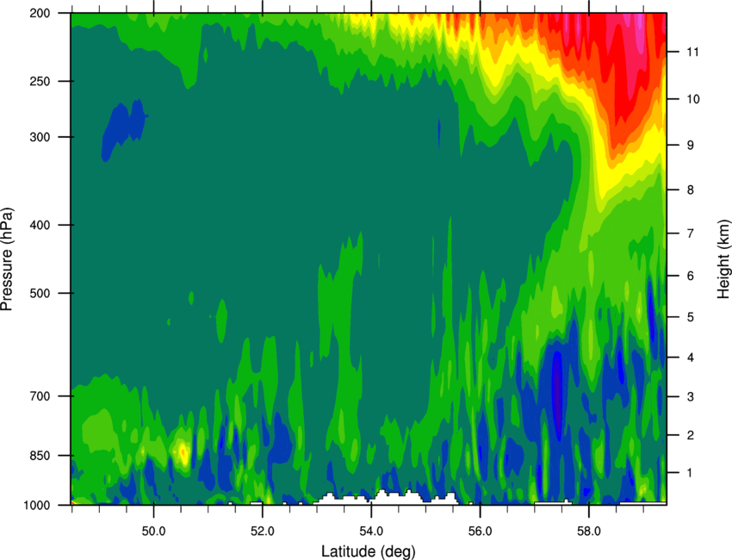Select the 200 pressure tick label
The image size is (732, 560).
40,14
